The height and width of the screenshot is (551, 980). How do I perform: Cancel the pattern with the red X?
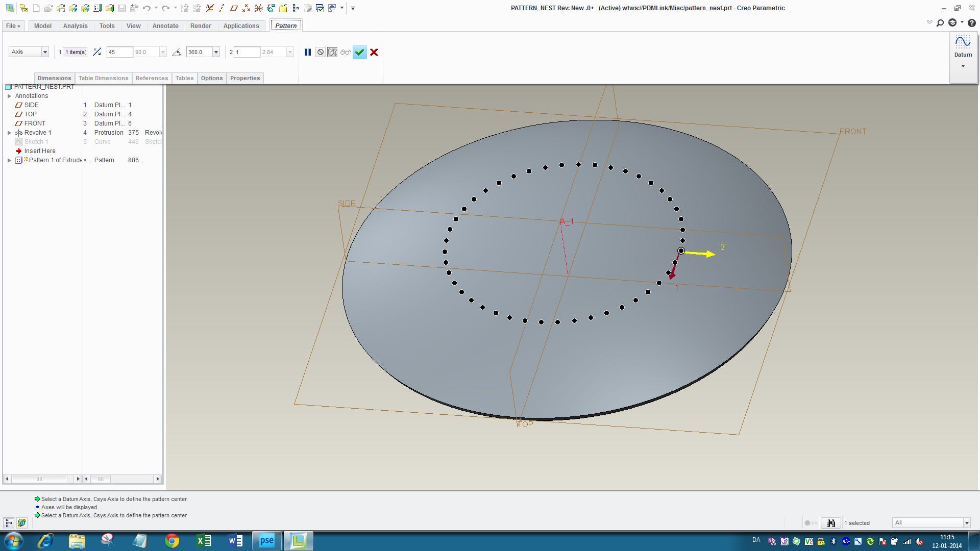pos(374,52)
